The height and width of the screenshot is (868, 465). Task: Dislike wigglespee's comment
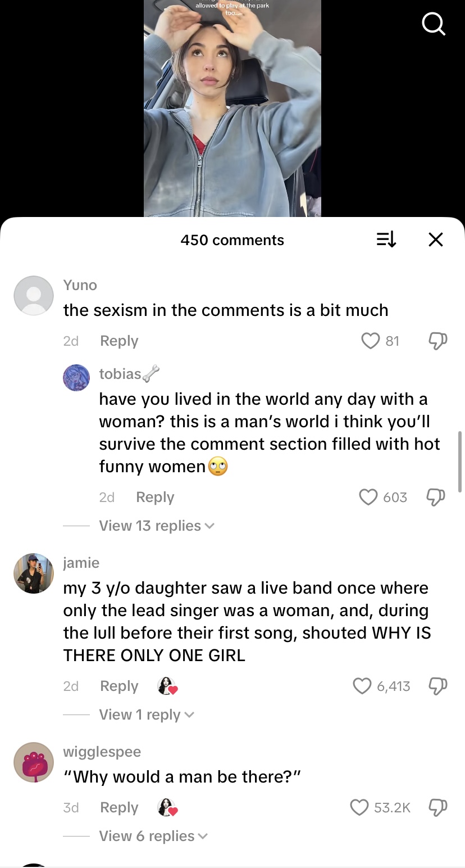tap(437, 807)
